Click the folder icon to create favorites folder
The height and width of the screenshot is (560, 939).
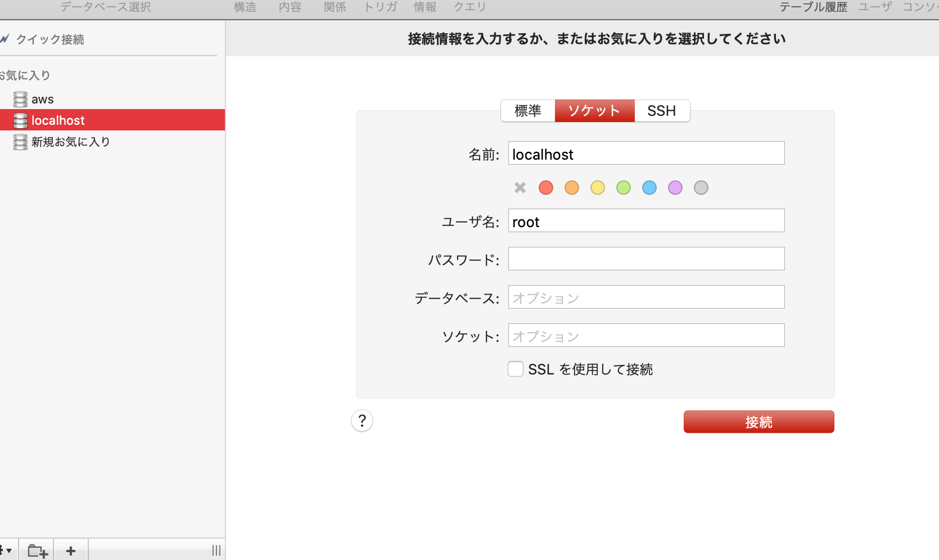click(37, 550)
